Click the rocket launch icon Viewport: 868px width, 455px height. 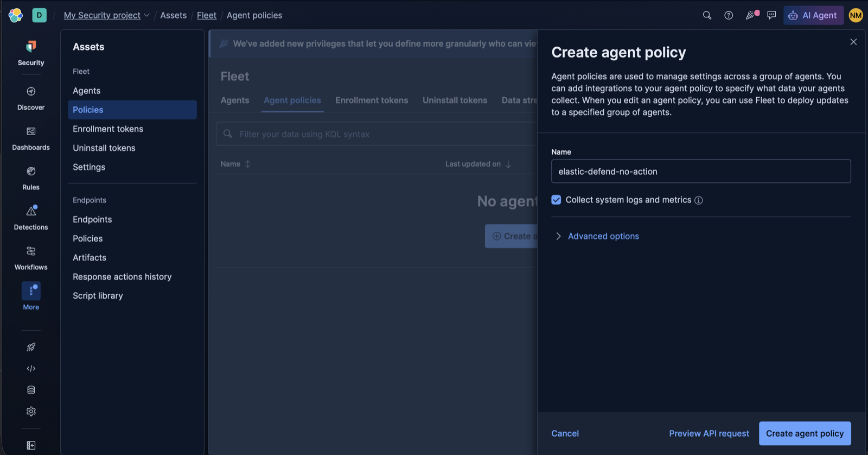pyautogui.click(x=31, y=347)
